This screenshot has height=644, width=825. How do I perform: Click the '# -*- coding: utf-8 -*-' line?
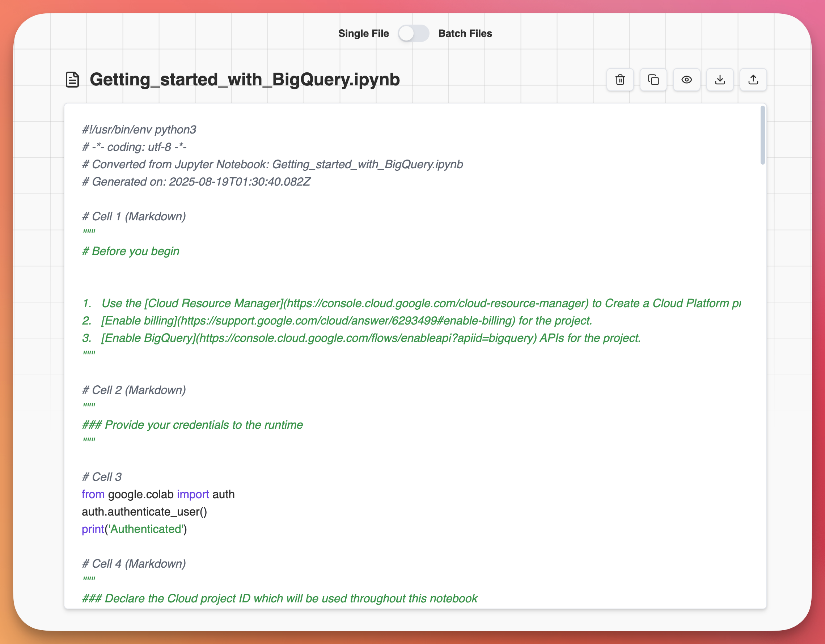coord(134,147)
